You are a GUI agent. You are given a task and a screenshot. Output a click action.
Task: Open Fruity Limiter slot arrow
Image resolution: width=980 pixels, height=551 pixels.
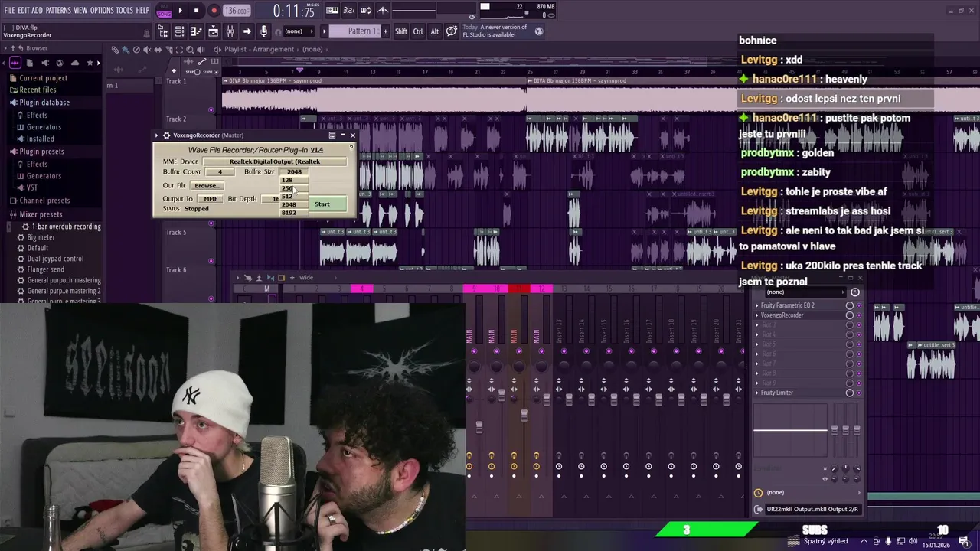(757, 393)
